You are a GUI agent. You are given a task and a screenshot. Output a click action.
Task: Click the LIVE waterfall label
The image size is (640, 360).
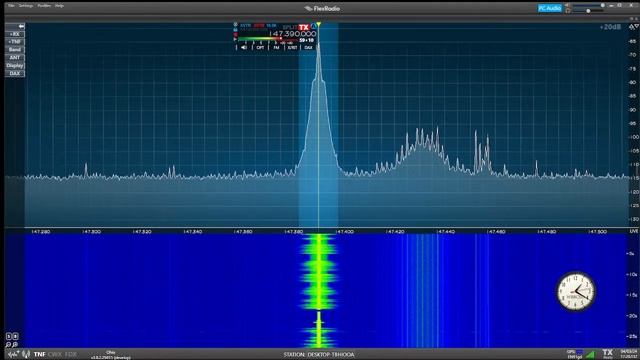click(x=634, y=231)
